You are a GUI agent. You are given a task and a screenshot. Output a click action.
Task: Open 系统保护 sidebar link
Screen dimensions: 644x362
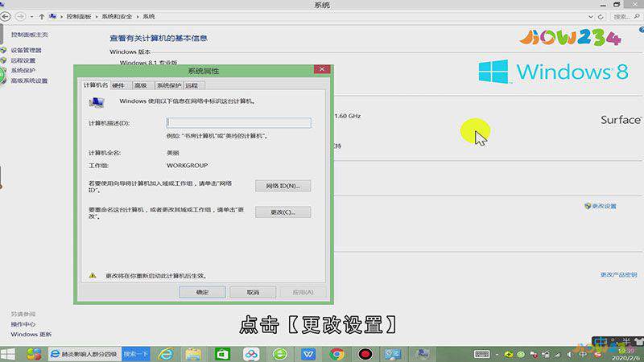[23, 71]
